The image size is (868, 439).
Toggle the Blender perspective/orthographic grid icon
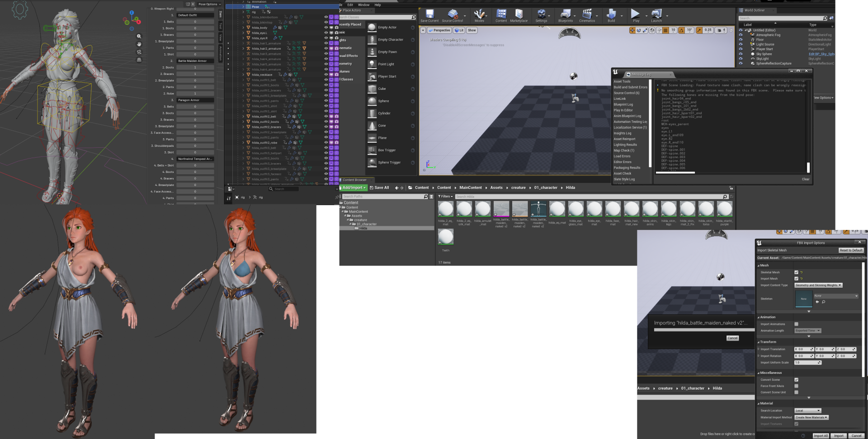139,59
